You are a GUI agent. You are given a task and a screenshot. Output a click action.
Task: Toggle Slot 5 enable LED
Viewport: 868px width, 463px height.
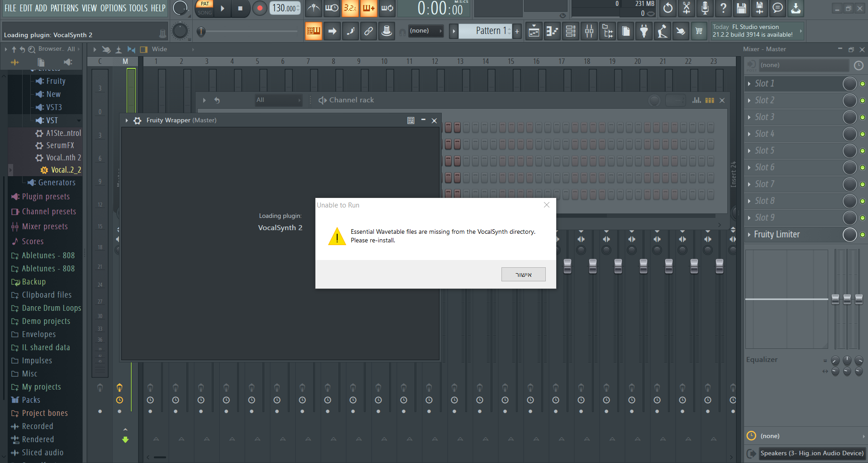coord(863,151)
